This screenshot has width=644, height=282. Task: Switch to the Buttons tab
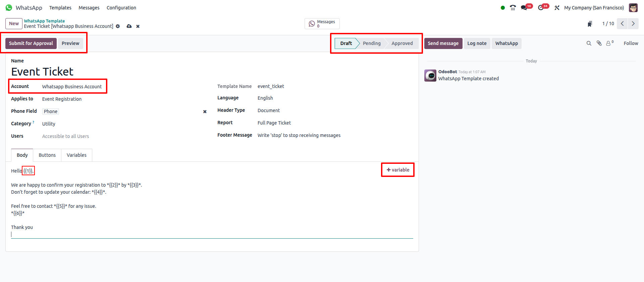[47, 155]
